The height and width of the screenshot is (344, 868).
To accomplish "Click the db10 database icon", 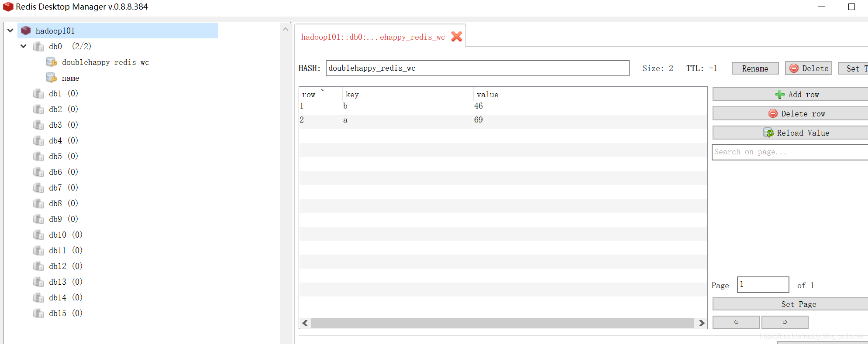I will click(x=38, y=235).
